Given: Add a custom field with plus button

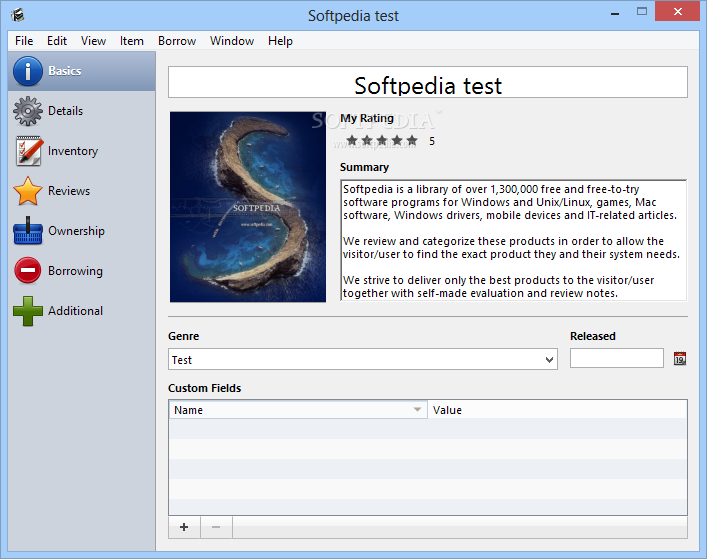Looking at the screenshot, I should pos(184,527).
